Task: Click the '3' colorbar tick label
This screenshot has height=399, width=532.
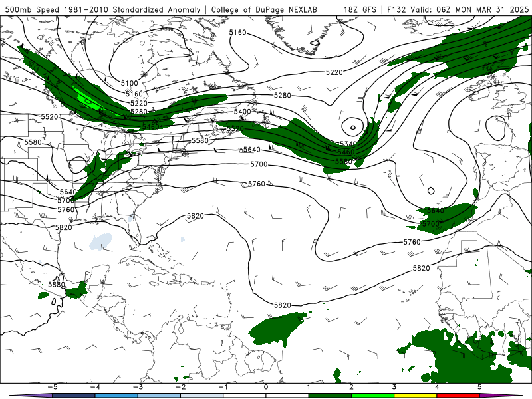Action: point(394,387)
